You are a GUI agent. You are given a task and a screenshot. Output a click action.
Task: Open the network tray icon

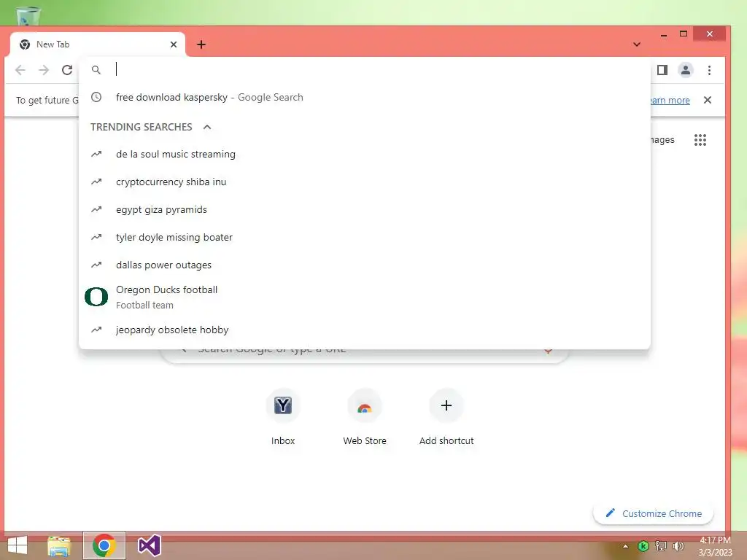[x=661, y=546]
